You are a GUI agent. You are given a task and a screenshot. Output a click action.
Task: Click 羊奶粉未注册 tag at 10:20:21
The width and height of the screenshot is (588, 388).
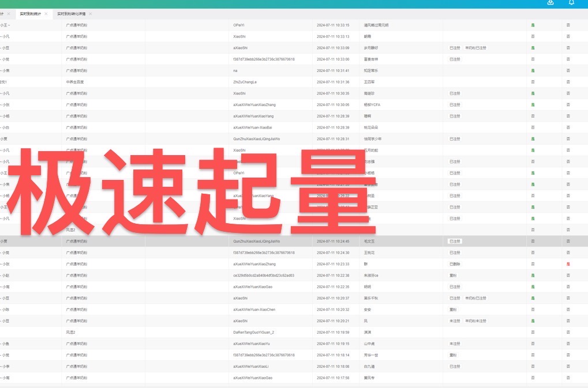coord(475,321)
